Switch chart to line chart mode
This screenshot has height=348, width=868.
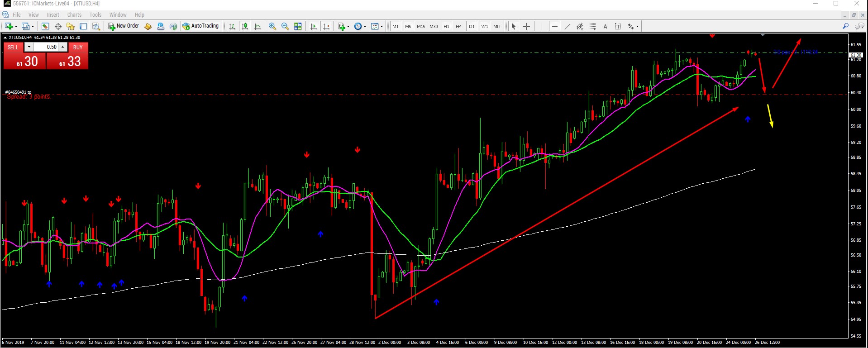click(258, 26)
